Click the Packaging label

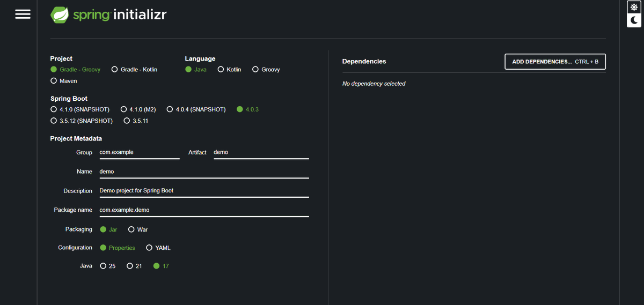[79, 229]
